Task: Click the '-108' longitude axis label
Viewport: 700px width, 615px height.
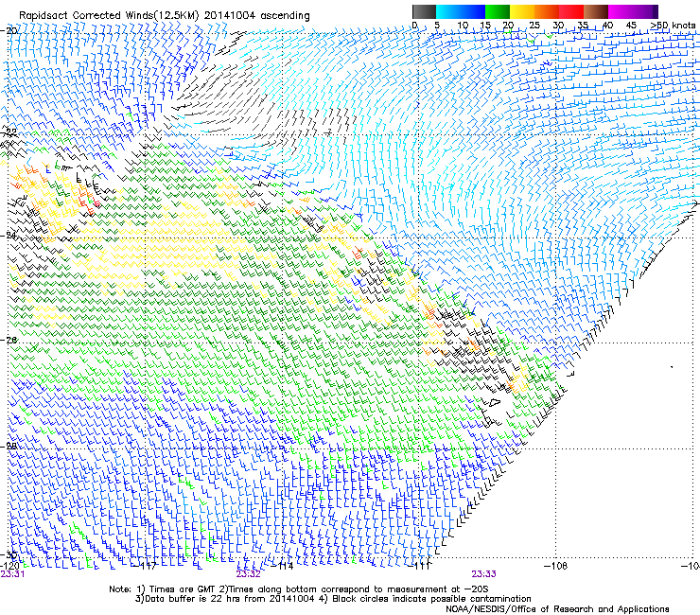Action: [556, 566]
